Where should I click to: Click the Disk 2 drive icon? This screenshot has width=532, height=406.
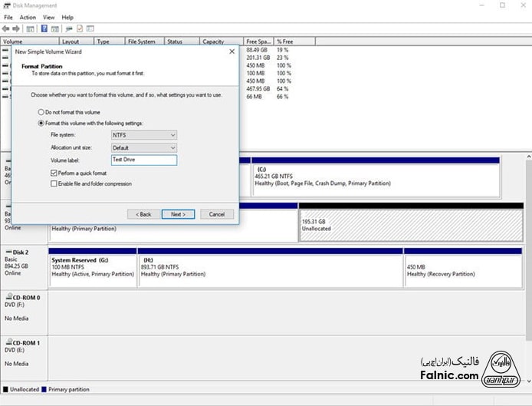pyautogui.click(x=8, y=252)
